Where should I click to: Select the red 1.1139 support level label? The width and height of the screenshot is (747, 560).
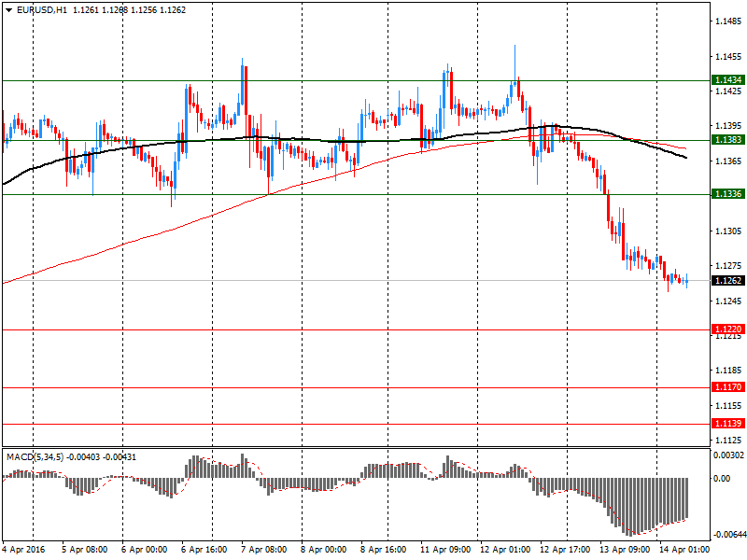click(728, 424)
